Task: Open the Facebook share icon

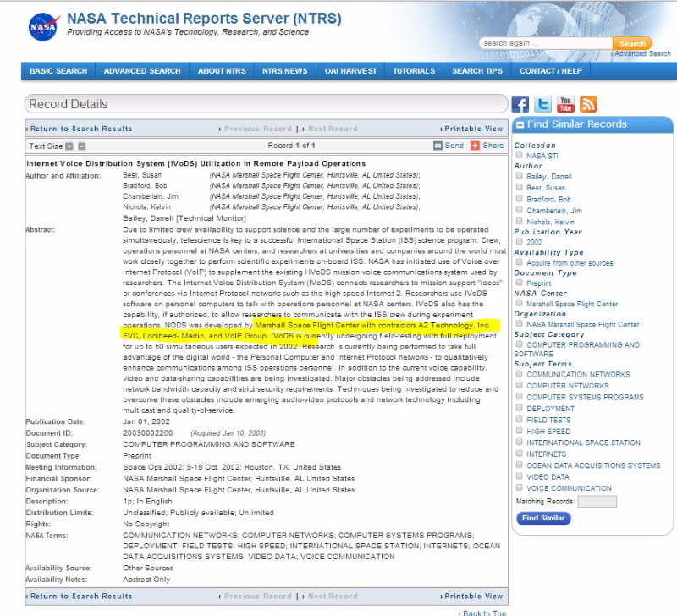Action: pos(520,104)
